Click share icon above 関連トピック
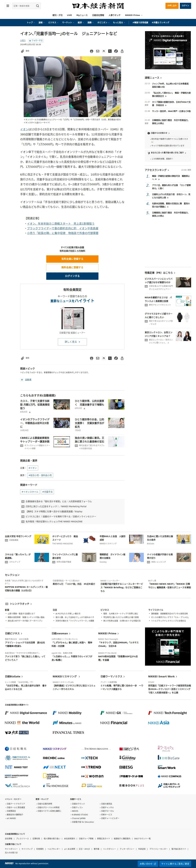Screen dimensions: 196x868 (x=122, y=358)
